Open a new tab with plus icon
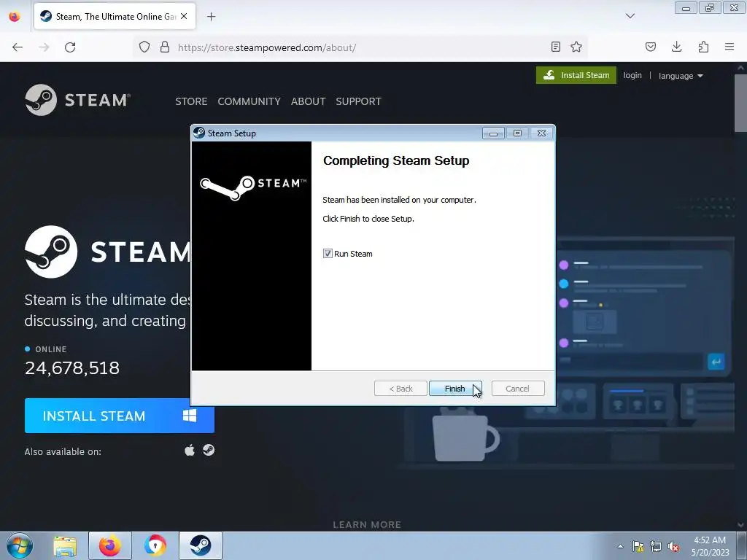The width and height of the screenshot is (747, 560). (212, 17)
